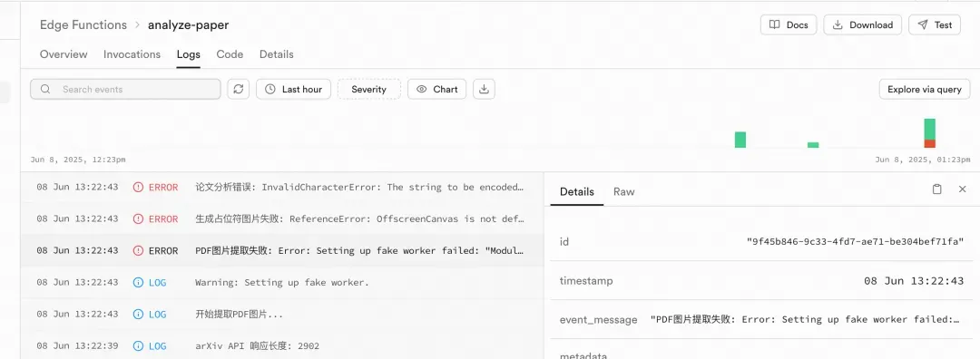Click the error icon on InvalidCharacterError row
980x359 pixels.
pyautogui.click(x=138, y=188)
